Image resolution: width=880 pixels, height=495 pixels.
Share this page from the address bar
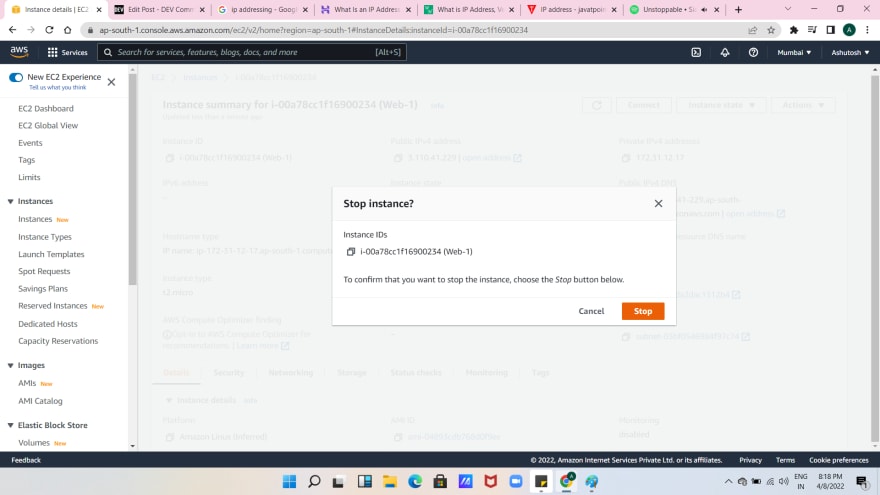coord(753,30)
